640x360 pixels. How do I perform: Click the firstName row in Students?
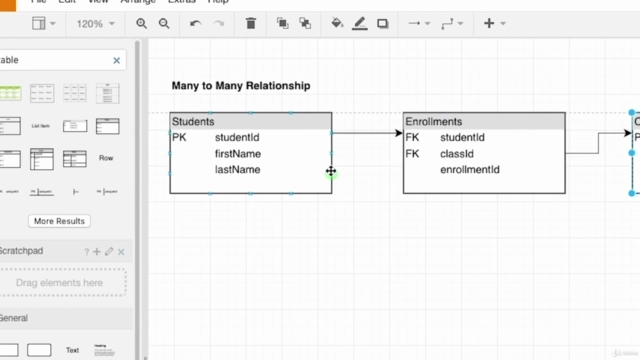tap(251, 154)
